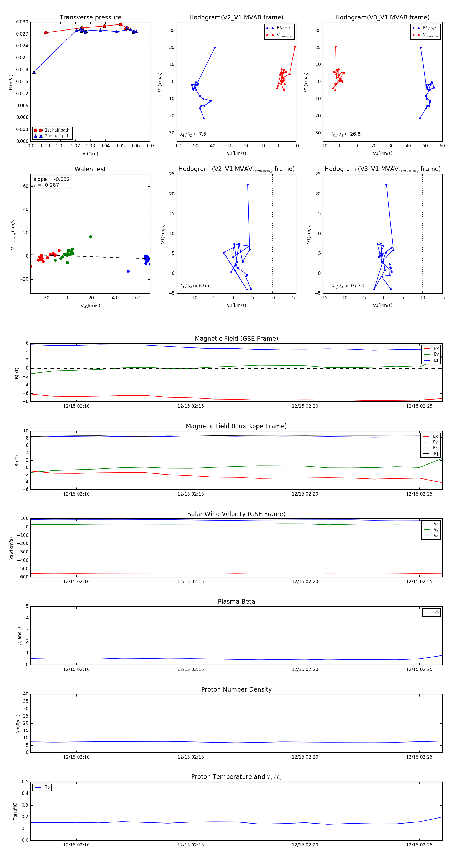Click the 'Plasma Beta' plot title
This screenshot has width=473, height=868.
click(236, 602)
